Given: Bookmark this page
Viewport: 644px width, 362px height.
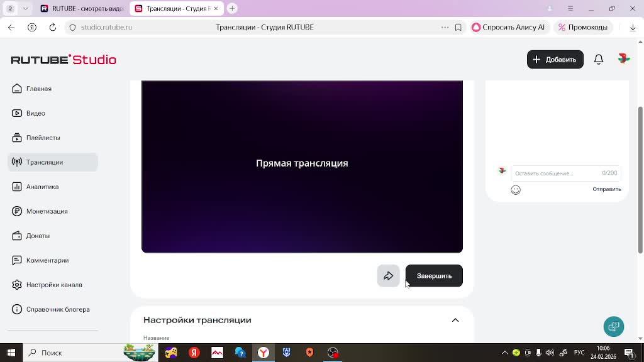Looking at the screenshot, I should [458, 27].
